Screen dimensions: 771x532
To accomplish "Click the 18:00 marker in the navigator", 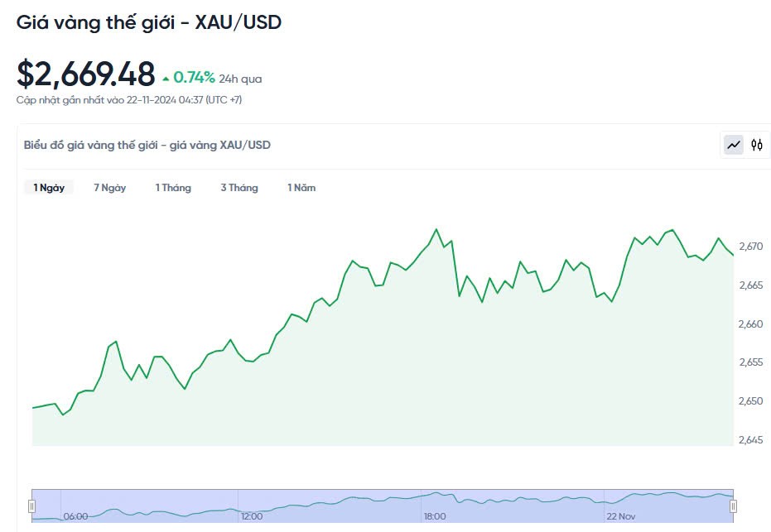I will click(435, 516).
